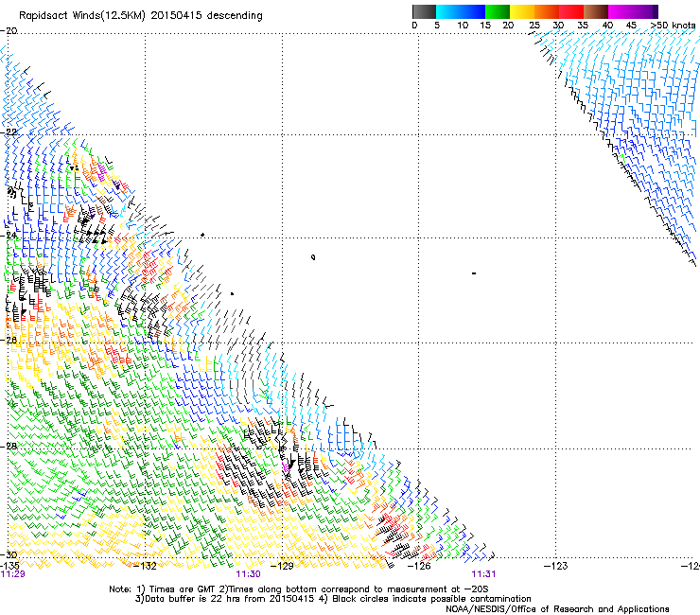The width and height of the screenshot is (700, 615).
Task: Click the yellow 20-25 knots legend segment
Action: pos(522,11)
